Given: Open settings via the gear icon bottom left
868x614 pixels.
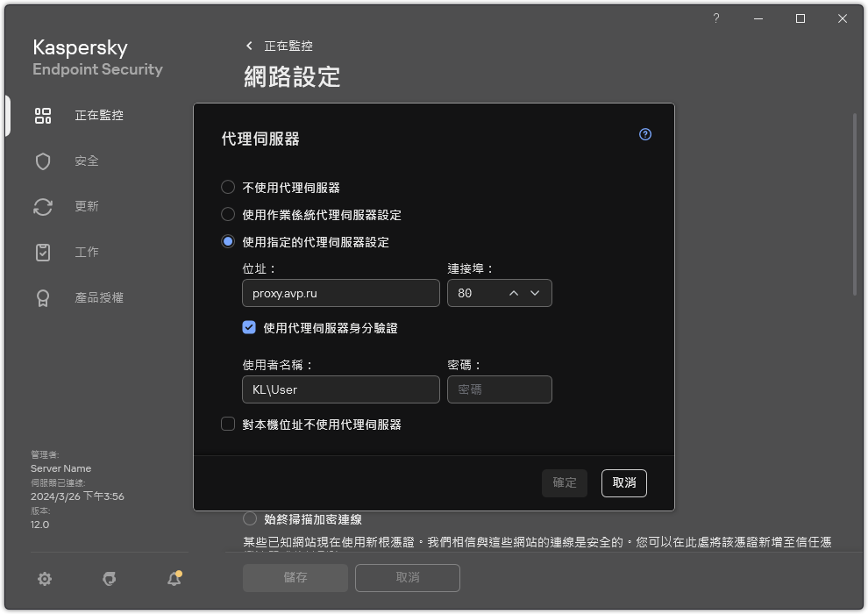Looking at the screenshot, I should (44, 579).
